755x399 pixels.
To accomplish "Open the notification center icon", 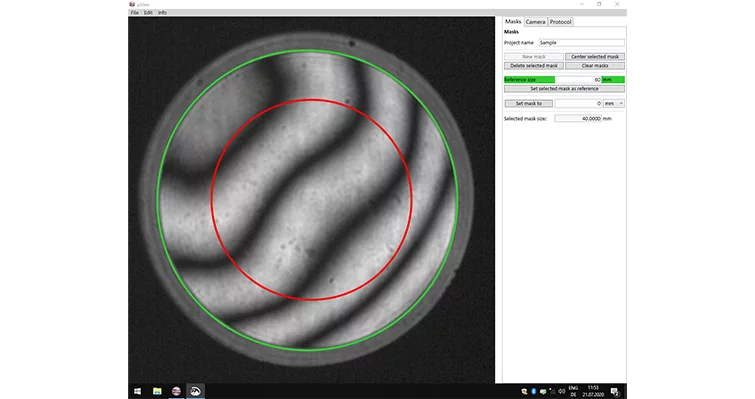I will (x=615, y=392).
